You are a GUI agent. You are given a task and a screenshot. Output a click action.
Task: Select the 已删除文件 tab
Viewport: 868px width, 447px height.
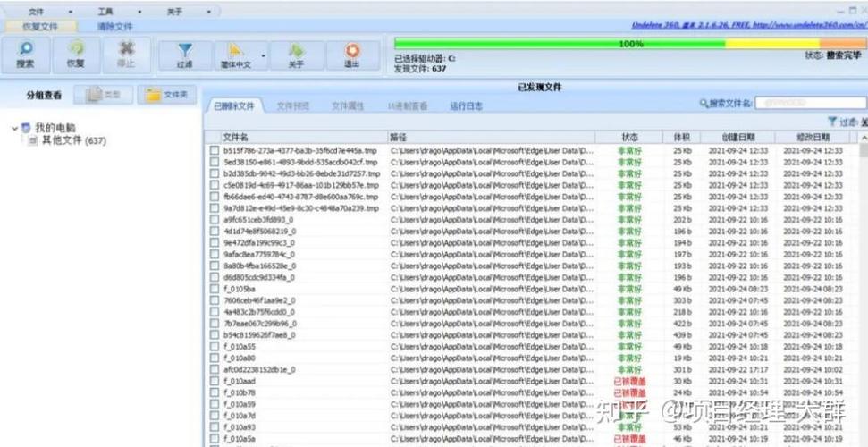234,105
